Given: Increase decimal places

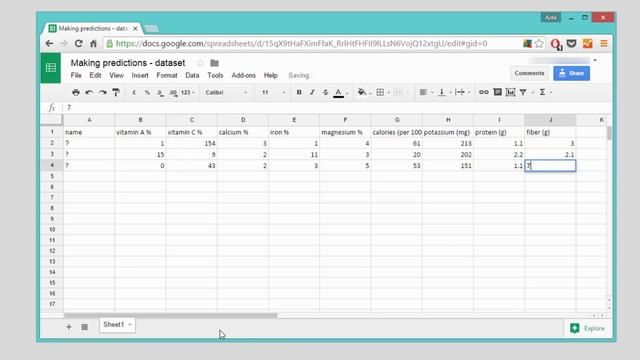Looking at the screenshot, I should (x=173, y=93).
